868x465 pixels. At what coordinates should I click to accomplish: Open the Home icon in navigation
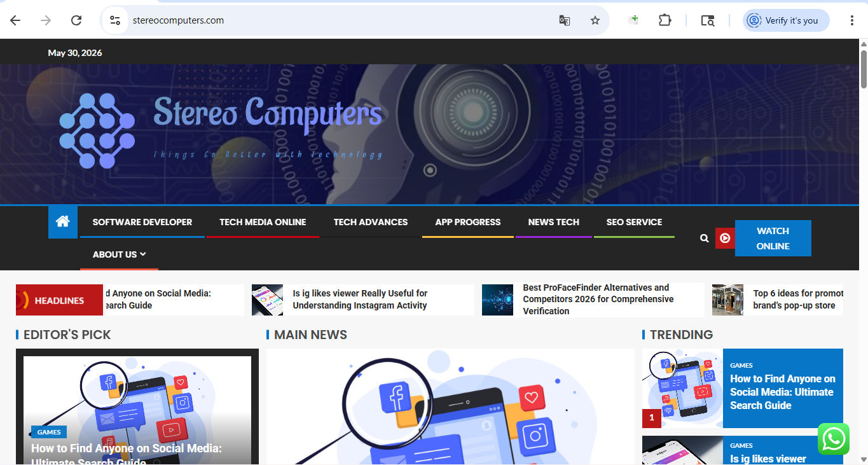point(62,222)
